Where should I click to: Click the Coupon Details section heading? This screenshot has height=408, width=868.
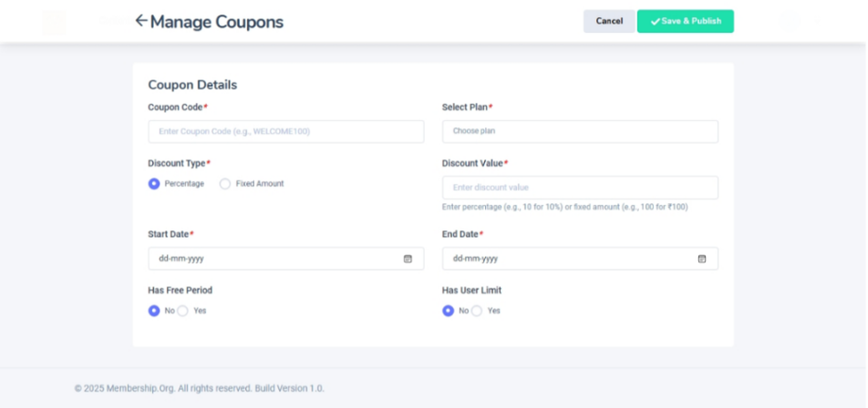[192, 85]
